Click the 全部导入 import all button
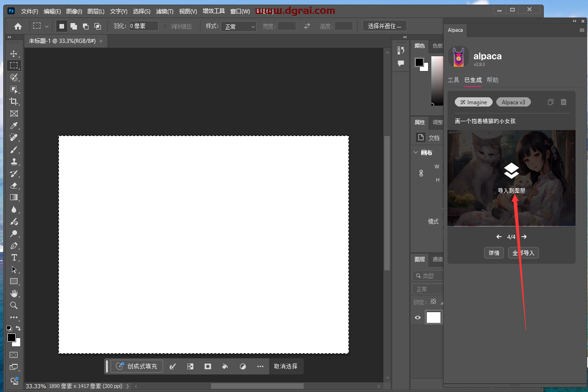Image resolution: width=588 pixels, height=392 pixels. click(523, 253)
